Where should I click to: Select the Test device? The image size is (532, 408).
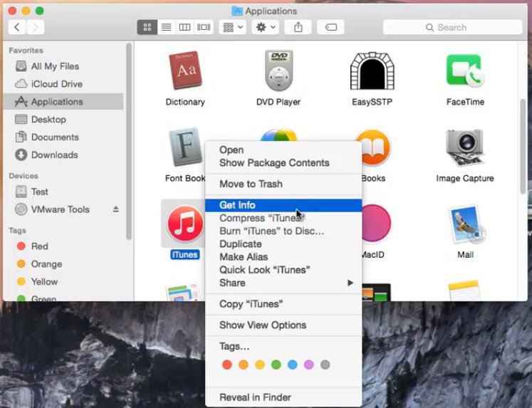coord(63,192)
